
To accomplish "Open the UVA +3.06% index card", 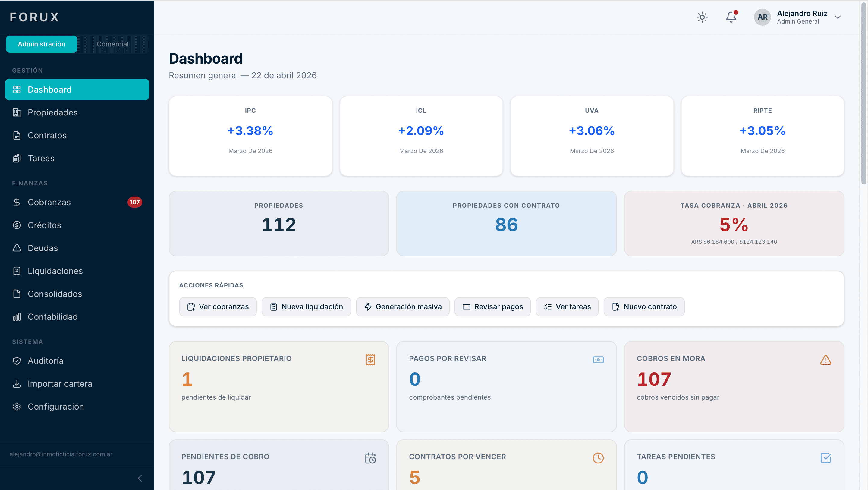I will tap(592, 136).
